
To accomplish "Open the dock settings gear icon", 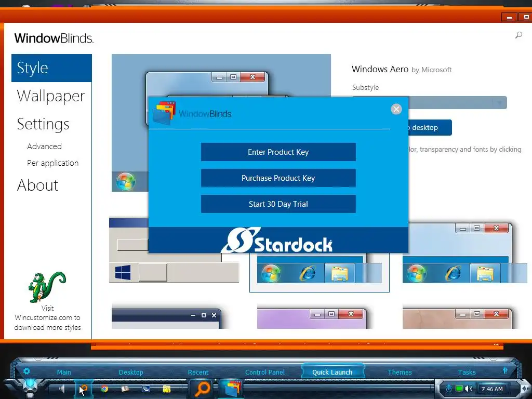I will tap(26, 371).
